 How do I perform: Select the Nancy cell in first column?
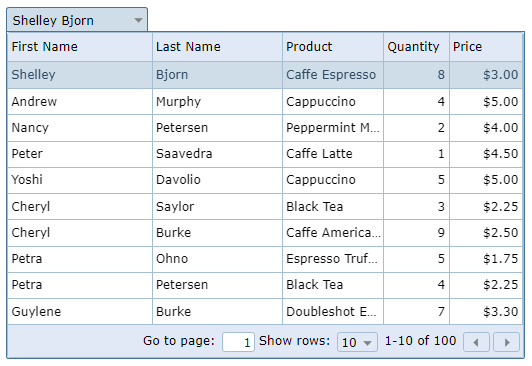80,128
